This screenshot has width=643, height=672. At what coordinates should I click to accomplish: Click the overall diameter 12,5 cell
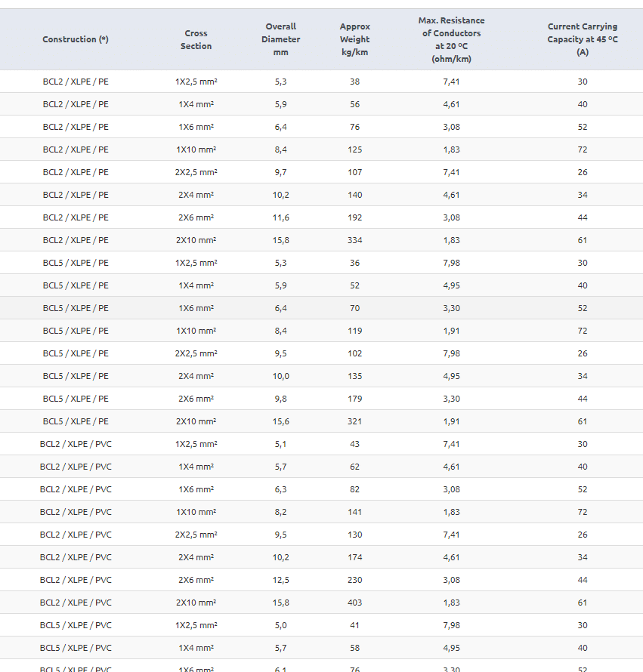tap(280, 580)
